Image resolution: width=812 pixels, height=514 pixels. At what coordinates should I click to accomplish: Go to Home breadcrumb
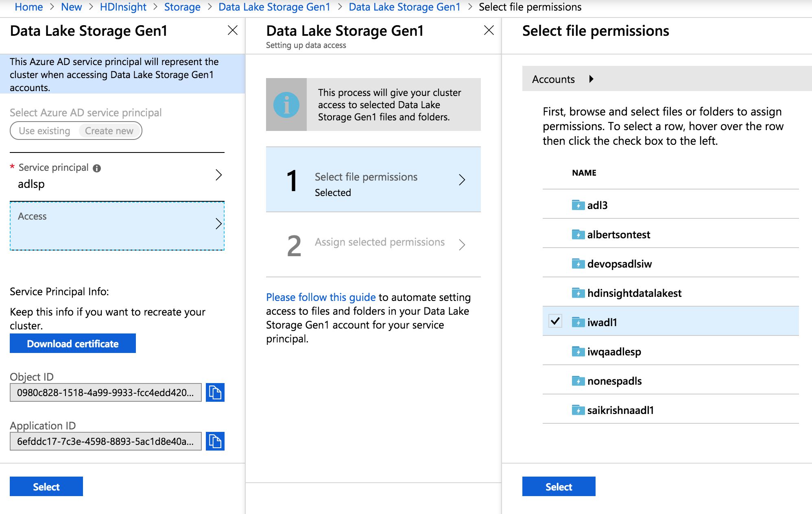28,7
